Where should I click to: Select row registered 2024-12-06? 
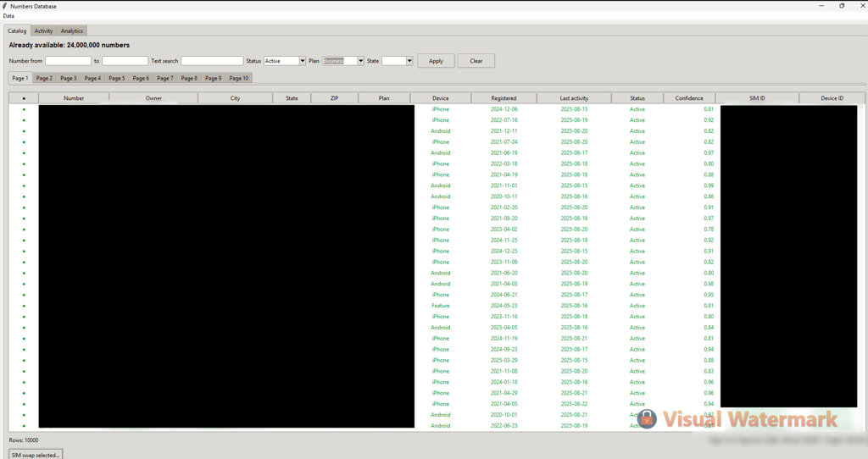437,109
